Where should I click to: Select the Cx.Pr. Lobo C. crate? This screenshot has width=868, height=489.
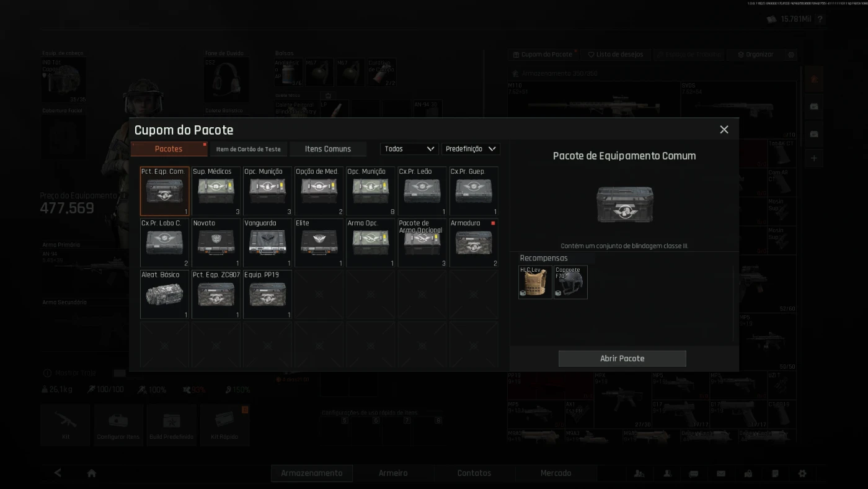coord(164,243)
